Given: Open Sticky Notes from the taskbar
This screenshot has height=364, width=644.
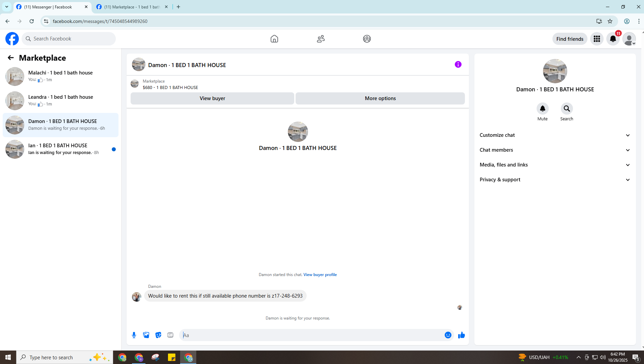Looking at the screenshot, I should click(172, 357).
